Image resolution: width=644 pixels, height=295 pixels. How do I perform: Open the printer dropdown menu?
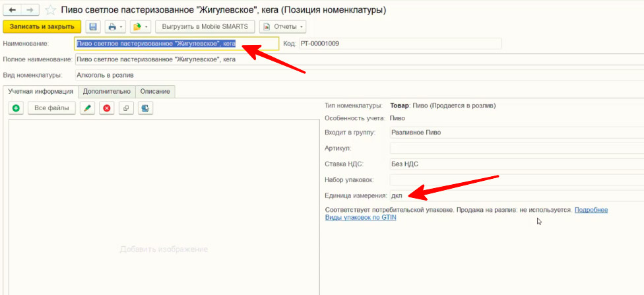tap(115, 26)
